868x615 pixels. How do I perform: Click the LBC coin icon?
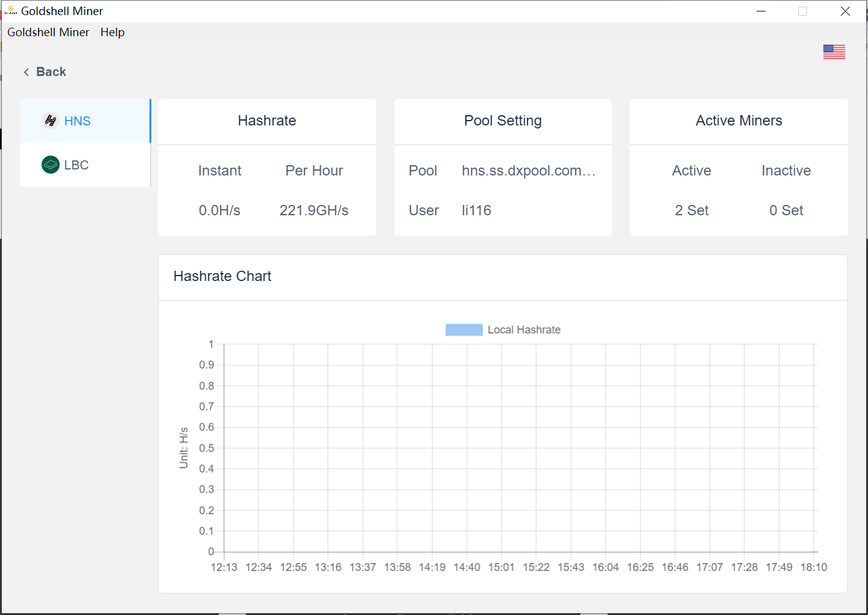51,165
